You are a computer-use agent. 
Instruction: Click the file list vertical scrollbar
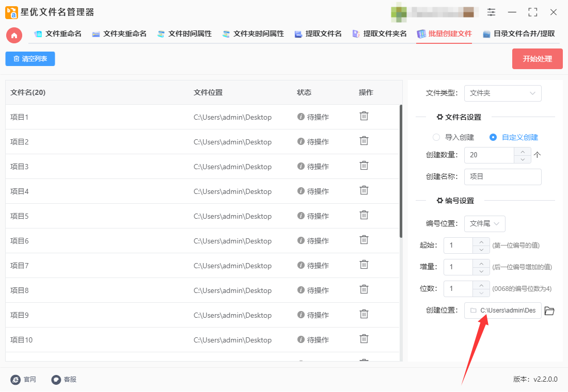pyautogui.click(x=401, y=171)
